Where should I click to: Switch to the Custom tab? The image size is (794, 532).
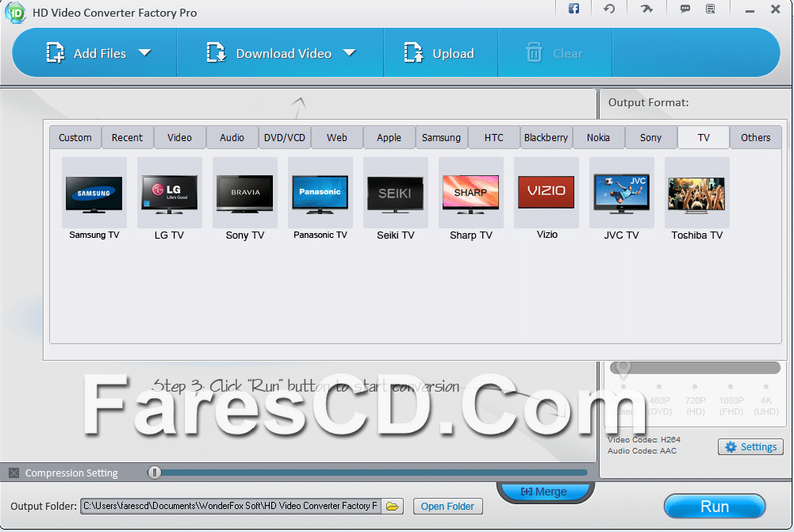75,138
